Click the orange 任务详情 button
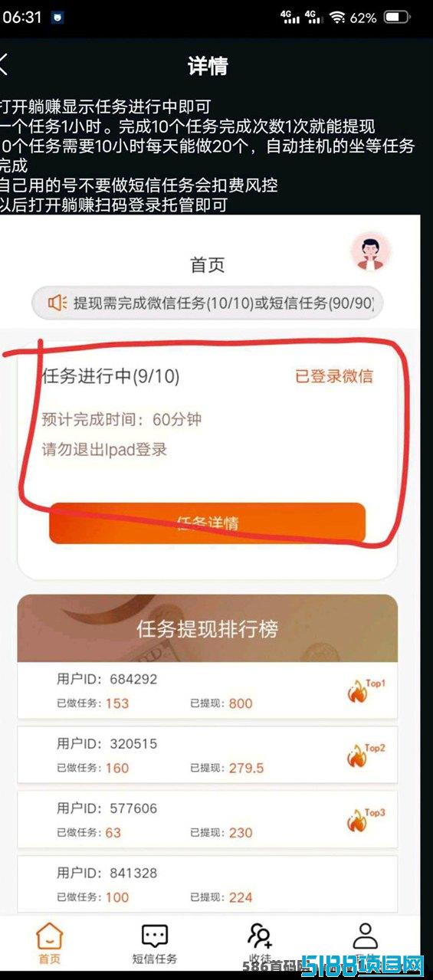This screenshot has width=433, height=980. pyautogui.click(x=208, y=523)
